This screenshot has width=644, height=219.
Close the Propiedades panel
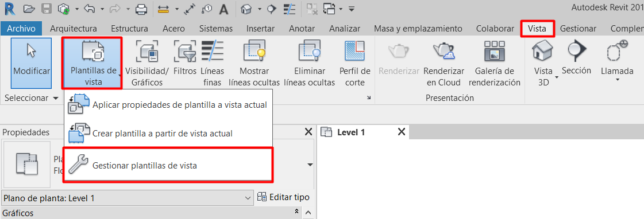308,132
